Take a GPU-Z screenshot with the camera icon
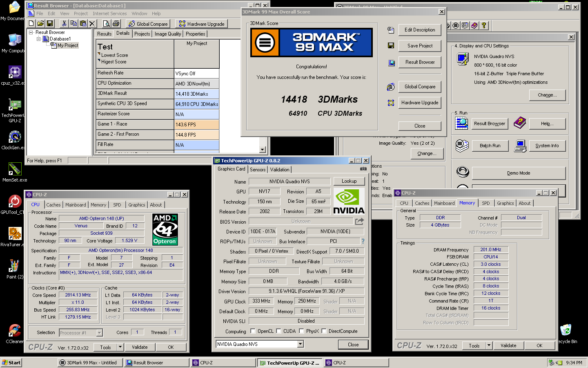 [363, 169]
